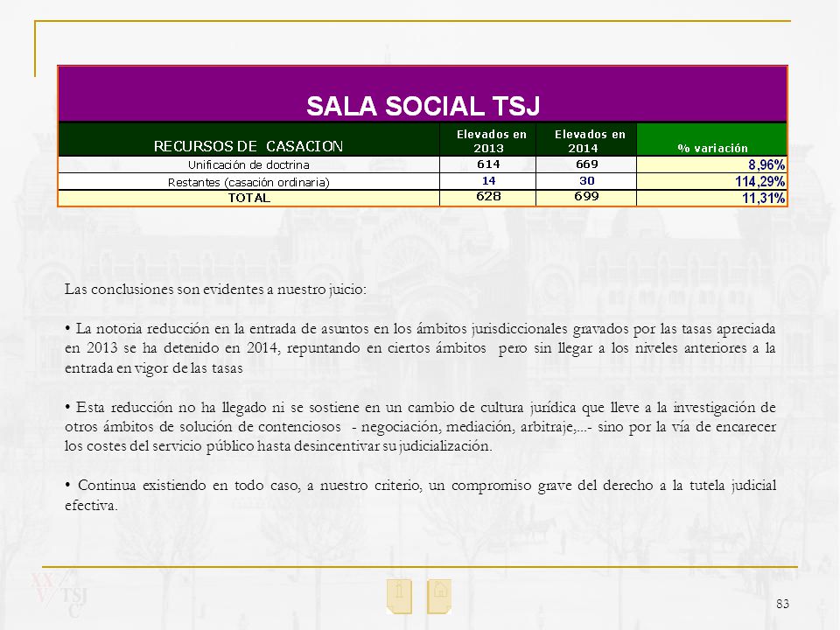Click the bullet starting 'La notoria reducción'
This screenshot has height=630, width=840.
pyautogui.click(x=420, y=348)
